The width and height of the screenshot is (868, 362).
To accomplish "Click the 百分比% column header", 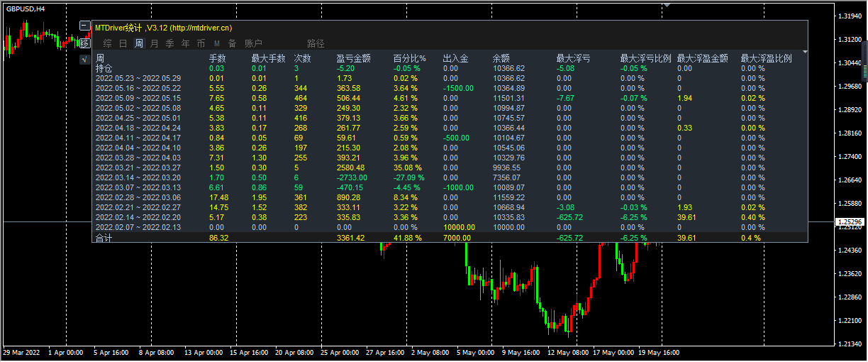I will point(410,58).
